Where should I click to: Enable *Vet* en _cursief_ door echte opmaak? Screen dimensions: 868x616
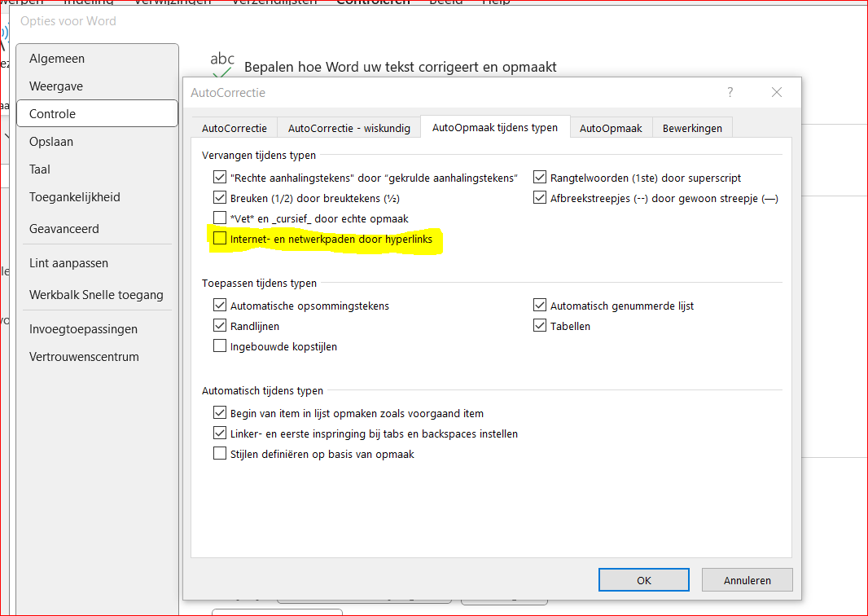point(220,218)
